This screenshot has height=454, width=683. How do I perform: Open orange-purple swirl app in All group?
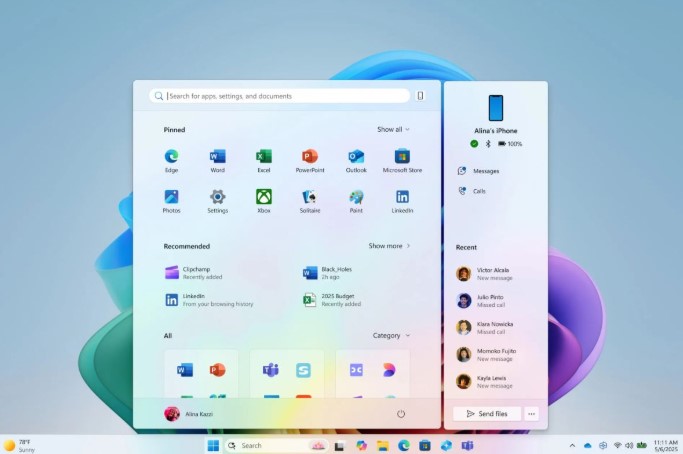(389, 370)
